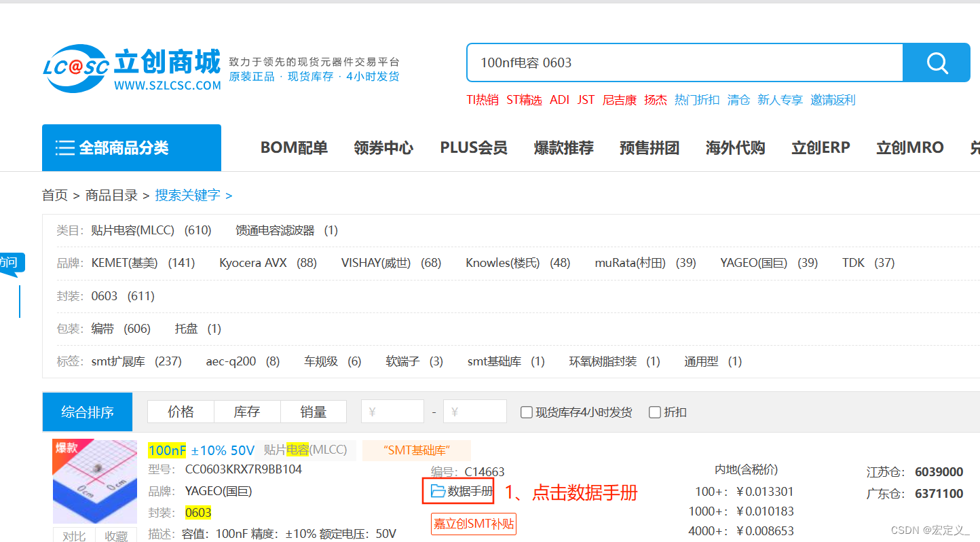This screenshot has height=542, width=980.
Task: Open the 新人专享 link
Action: tap(780, 100)
